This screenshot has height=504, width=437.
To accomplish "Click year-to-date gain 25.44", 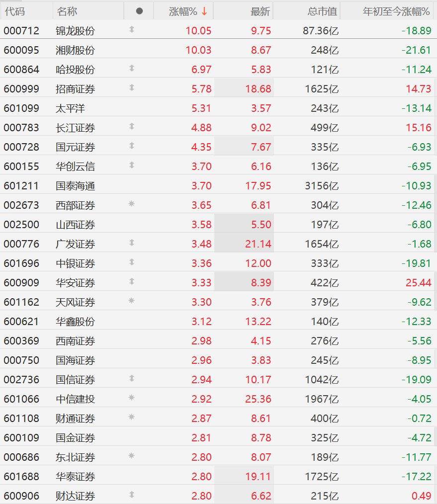I will (x=418, y=282).
